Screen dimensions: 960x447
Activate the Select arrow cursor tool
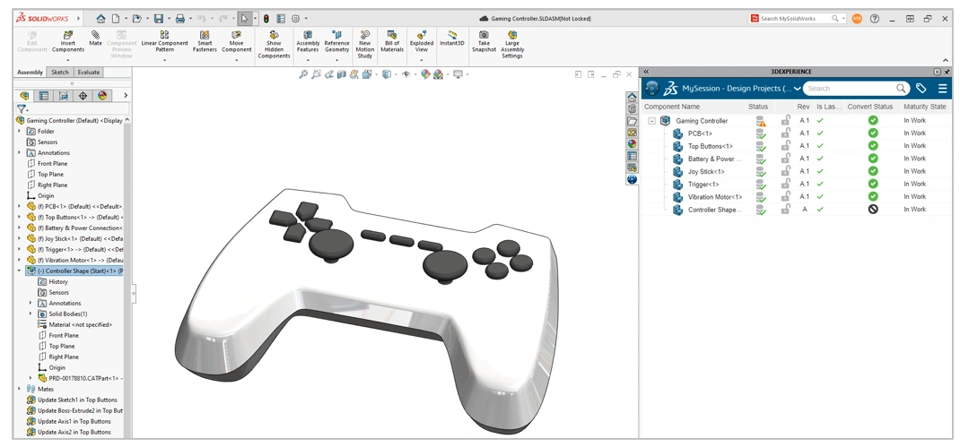click(x=244, y=18)
